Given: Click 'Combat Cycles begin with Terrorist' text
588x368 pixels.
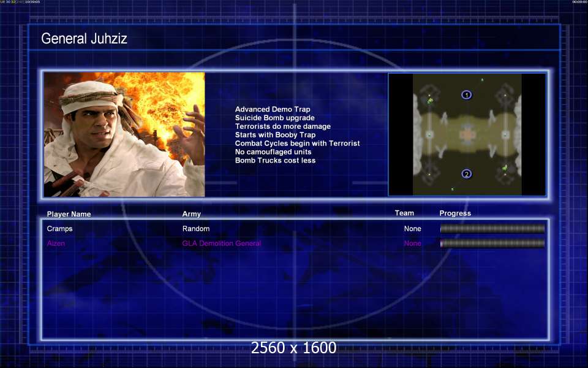Looking at the screenshot, I should click(x=298, y=144).
